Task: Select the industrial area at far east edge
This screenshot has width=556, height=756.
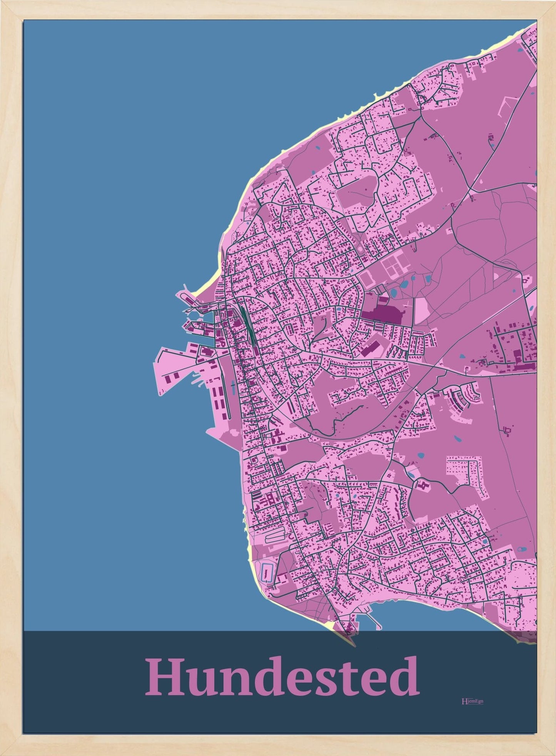Action: (x=516, y=346)
